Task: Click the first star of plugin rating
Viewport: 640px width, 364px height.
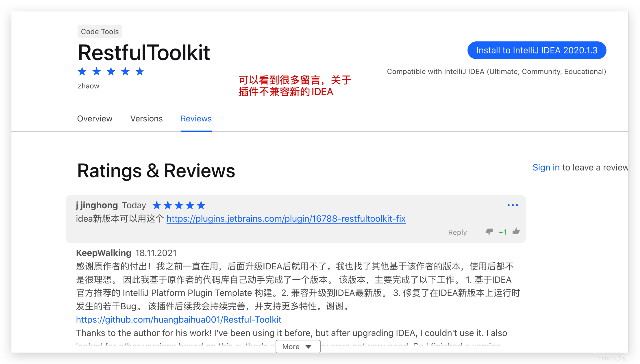Action: click(82, 71)
